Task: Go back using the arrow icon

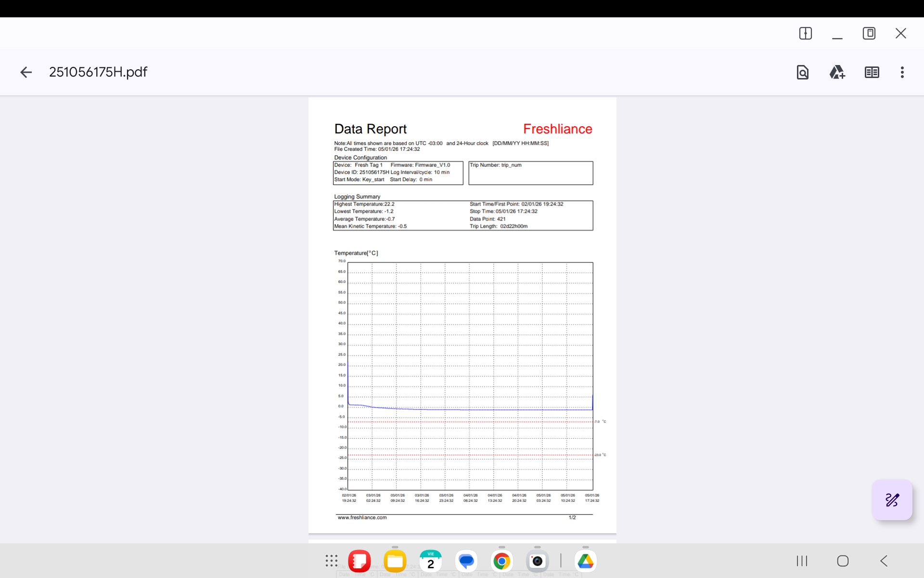Action: point(26,72)
